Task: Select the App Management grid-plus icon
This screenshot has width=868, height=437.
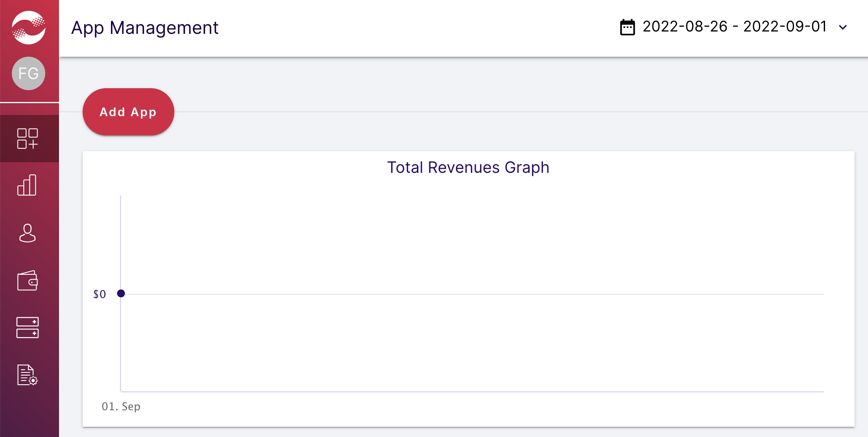Action: click(x=28, y=139)
